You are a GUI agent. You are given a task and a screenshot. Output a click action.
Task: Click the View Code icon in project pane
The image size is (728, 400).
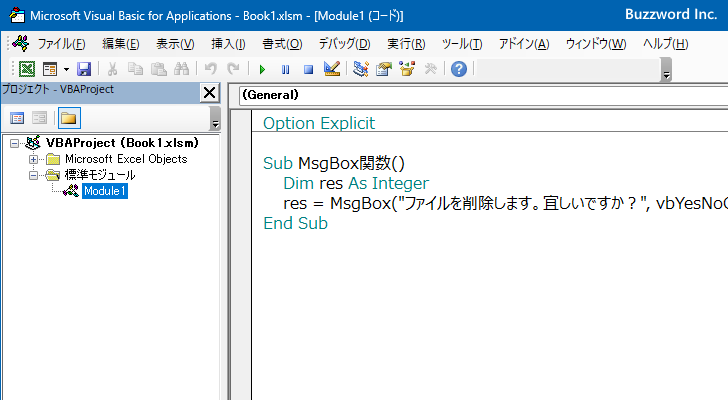[x=17, y=118]
